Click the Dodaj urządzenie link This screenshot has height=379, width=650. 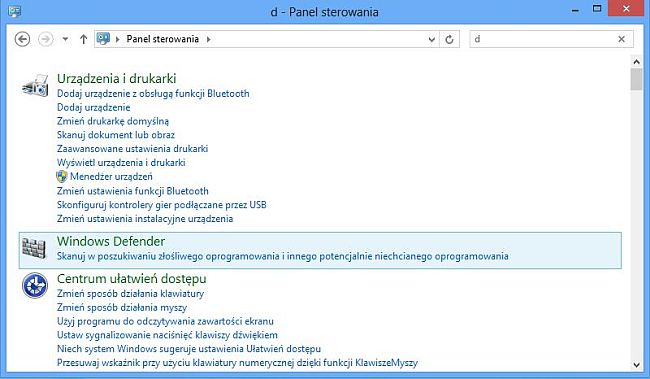tap(94, 107)
